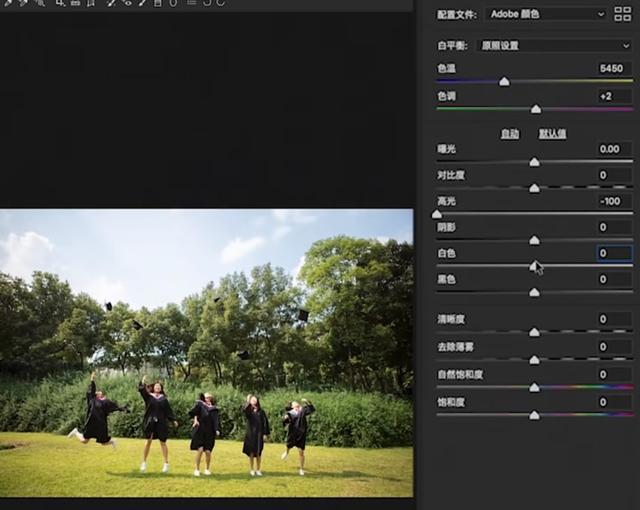Rotate image counterclockwise using the toolbar icon
Viewport: 640px width, 510px height.
coord(207,3)
